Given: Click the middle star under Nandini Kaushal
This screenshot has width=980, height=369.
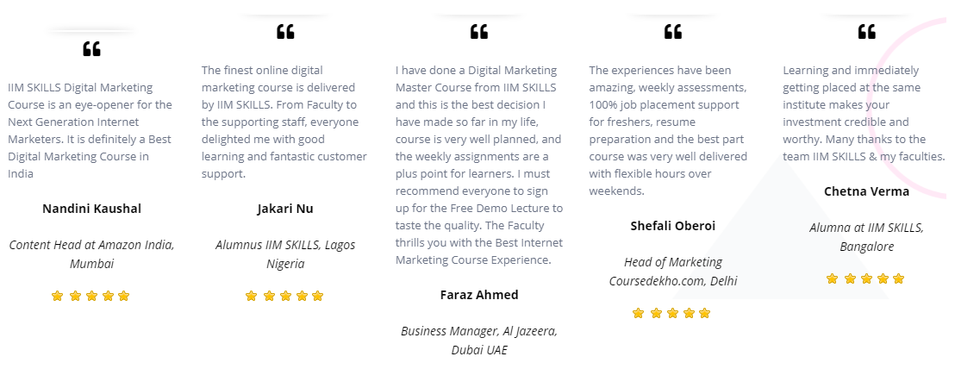Looking at the screenshot, I should point(92,296).
